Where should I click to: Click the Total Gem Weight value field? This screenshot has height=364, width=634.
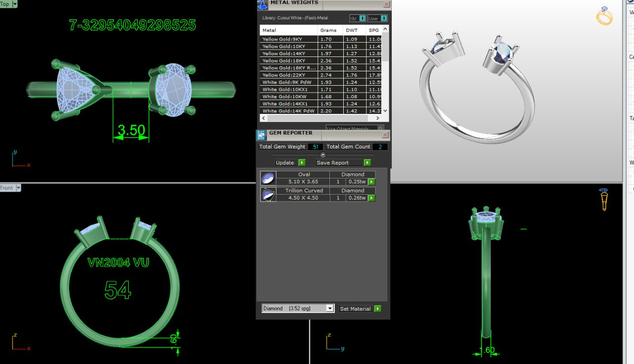[316, 147]
